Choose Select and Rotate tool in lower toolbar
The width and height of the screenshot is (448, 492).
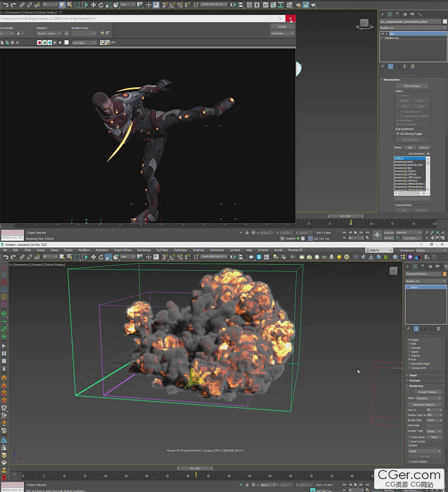pyautogui.click(x=101, y=257)
